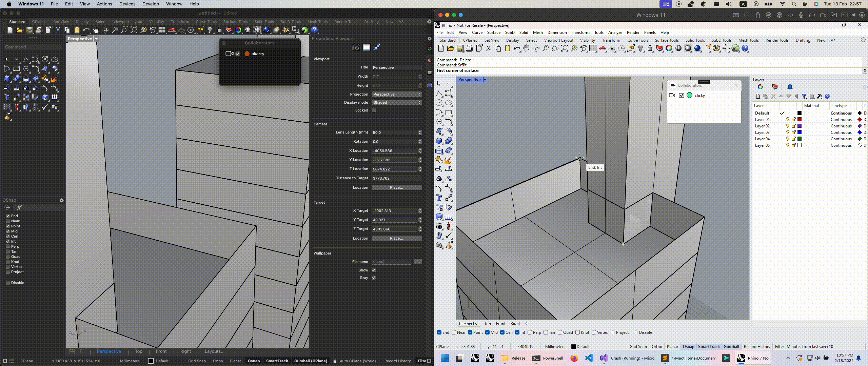The height and width of the screenshot is (366, 868).
Task: Click Gumball in Windows Rhino status bar
Action: click(731, 347)
